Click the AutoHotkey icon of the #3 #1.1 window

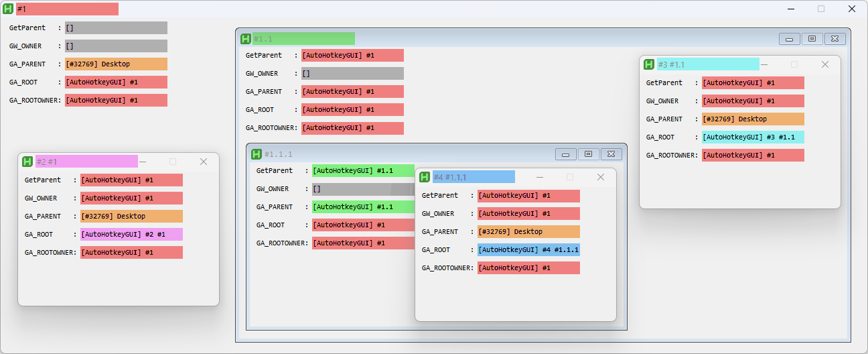point(649,64)
